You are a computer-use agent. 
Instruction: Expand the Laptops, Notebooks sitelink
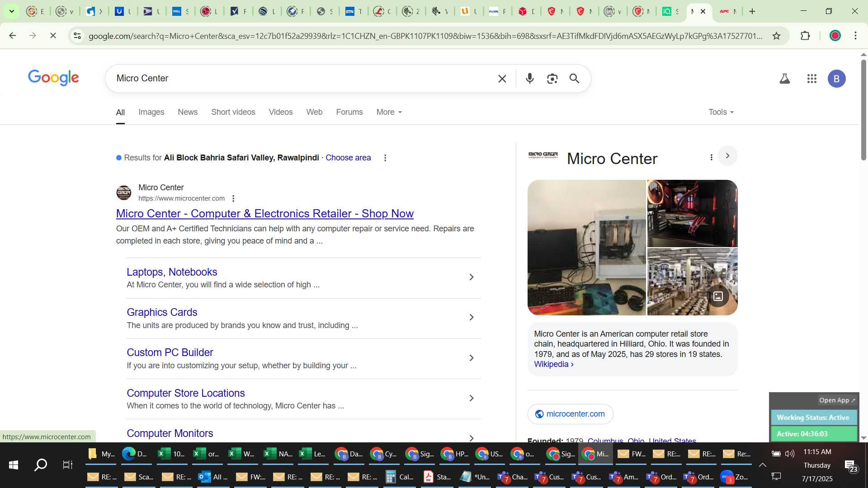[471, 277]
